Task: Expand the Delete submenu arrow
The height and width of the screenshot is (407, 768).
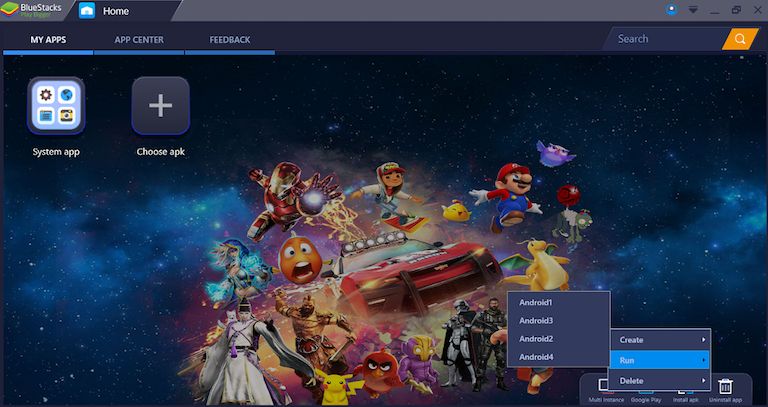Action: click(x=703, y=381)
